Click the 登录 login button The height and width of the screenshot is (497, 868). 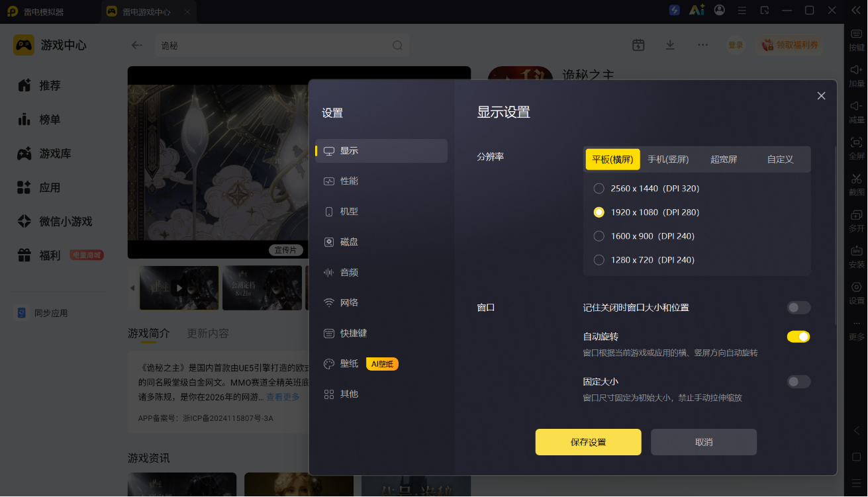pyautogui.click(x=736, y=45)
